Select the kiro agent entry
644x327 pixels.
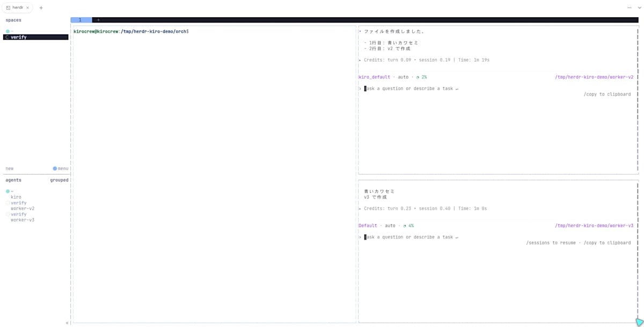[x=16, y=197]
